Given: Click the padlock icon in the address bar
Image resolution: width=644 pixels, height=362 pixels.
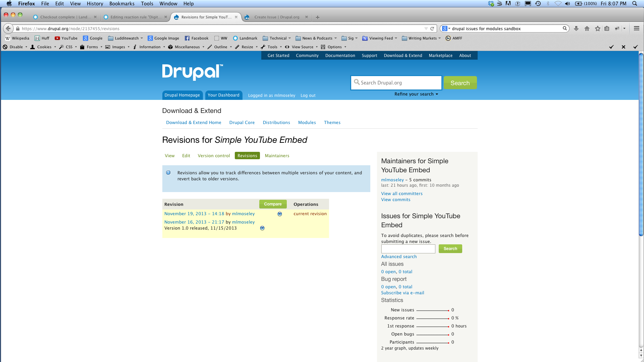Looking at the screenshot, I should pyautogui.click(x=18, y=28).
